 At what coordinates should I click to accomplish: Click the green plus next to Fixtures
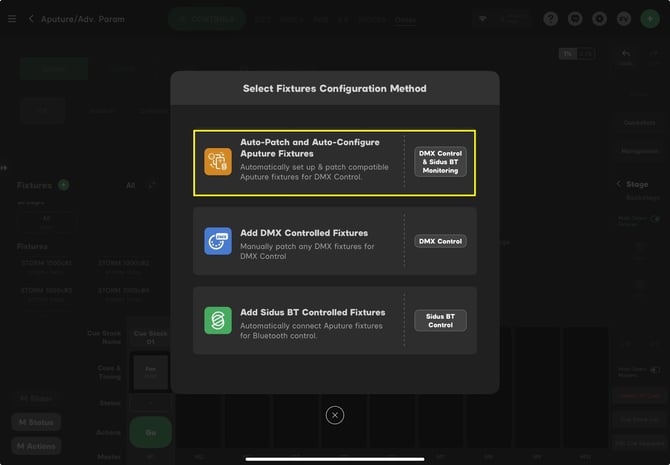63,185
